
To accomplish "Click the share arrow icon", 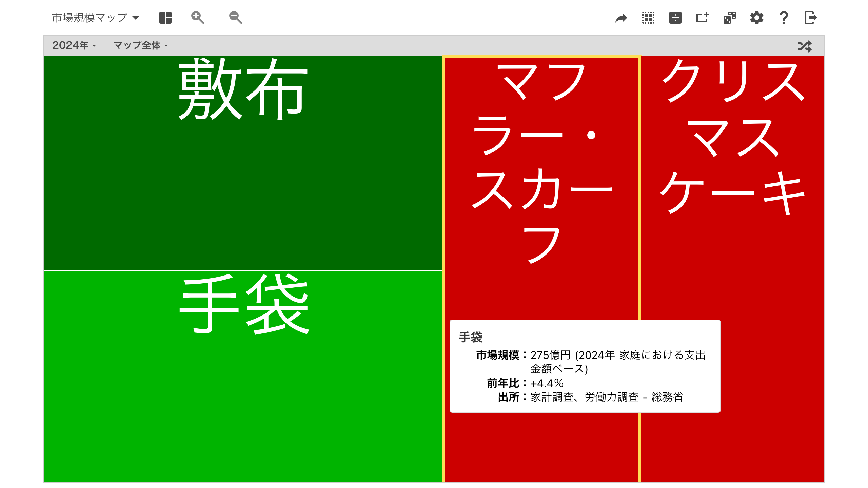I will pyautogui.click(x=621, y=18).
